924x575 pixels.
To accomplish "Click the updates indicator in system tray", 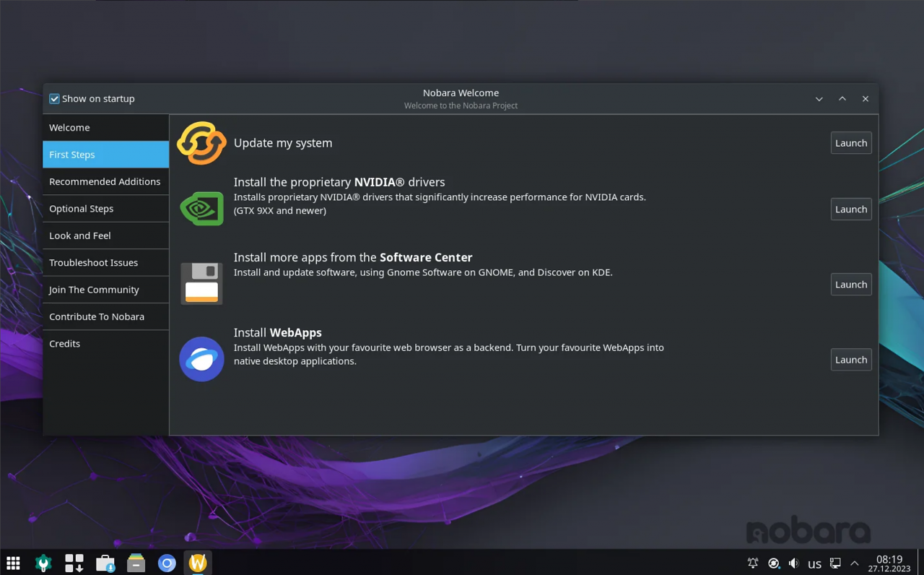I will pyautogui.click(x=774, y=563).
